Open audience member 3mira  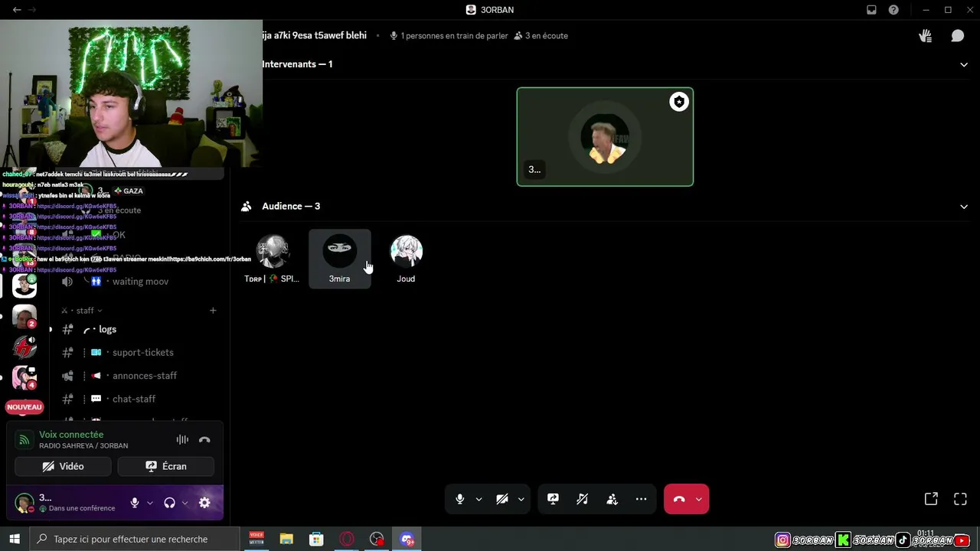pyautogui.click(x=339, y=259)
